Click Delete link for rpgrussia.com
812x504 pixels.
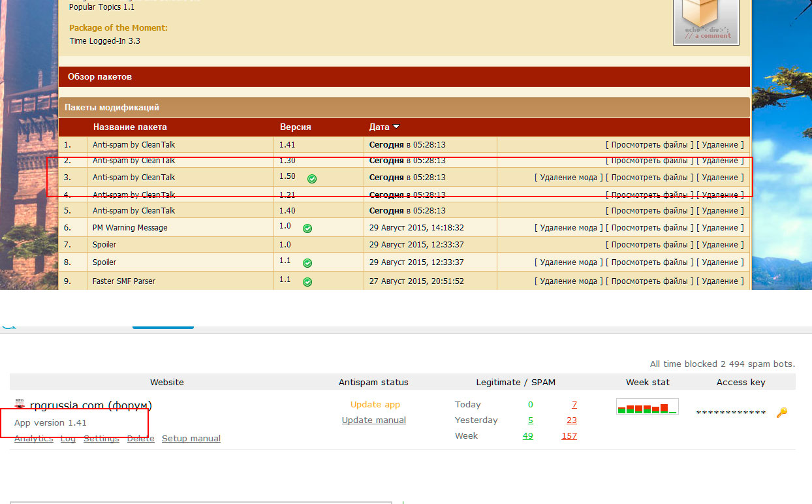point(140,438)
